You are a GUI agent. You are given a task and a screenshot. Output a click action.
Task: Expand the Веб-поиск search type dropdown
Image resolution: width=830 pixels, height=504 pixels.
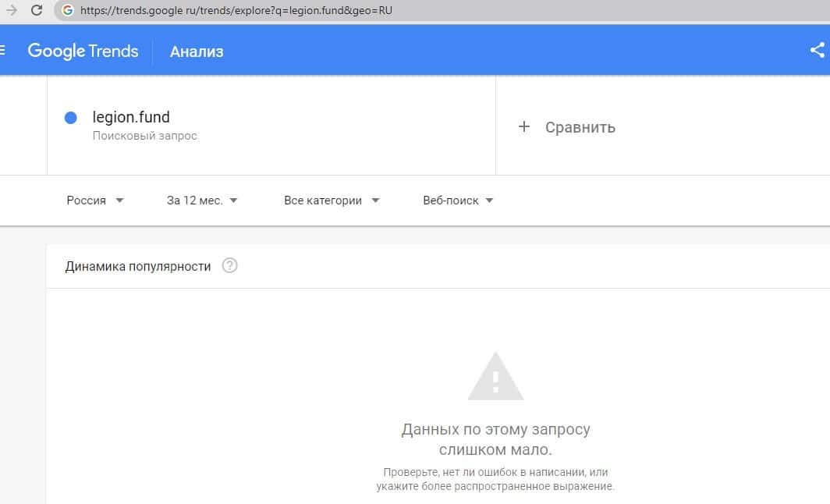click(458, 201)
